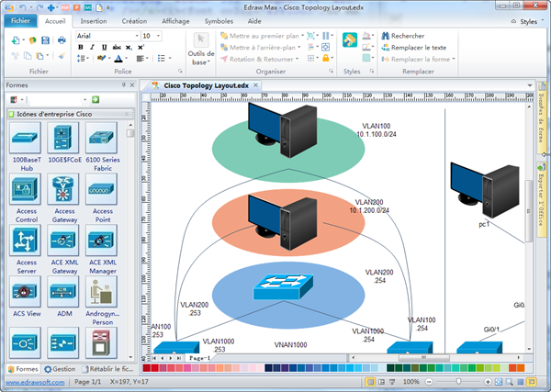Toggle italic text formatting

coord(93,48)
